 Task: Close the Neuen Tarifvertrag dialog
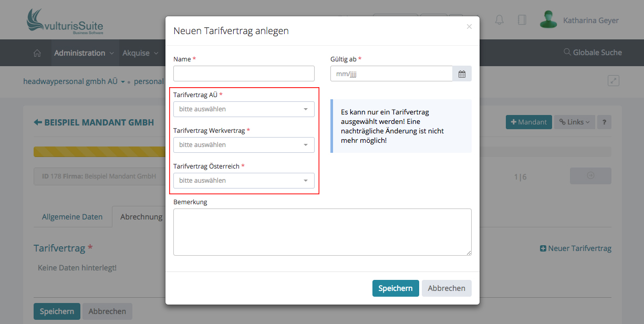pyautogui.click(x=469, y=27)
